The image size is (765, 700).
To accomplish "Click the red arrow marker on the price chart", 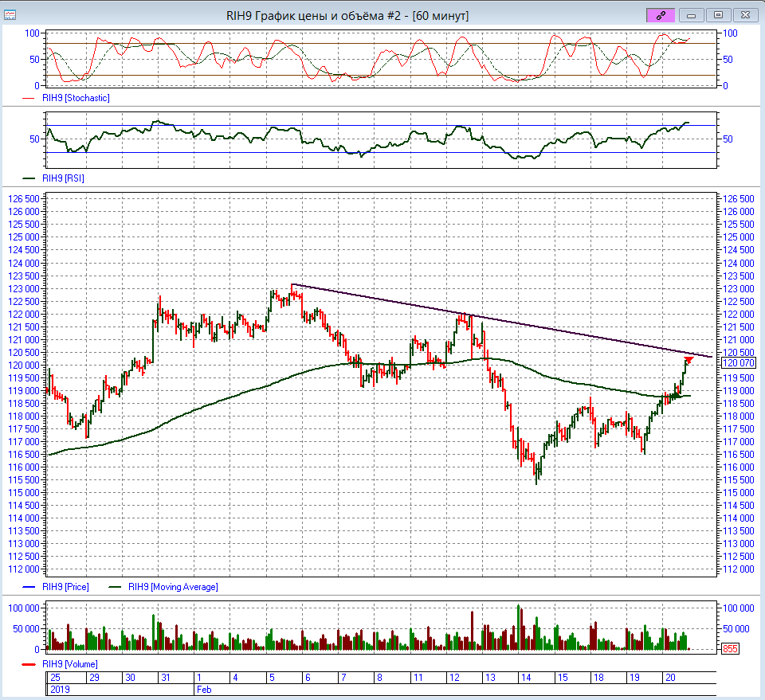I will click(688, 360).
